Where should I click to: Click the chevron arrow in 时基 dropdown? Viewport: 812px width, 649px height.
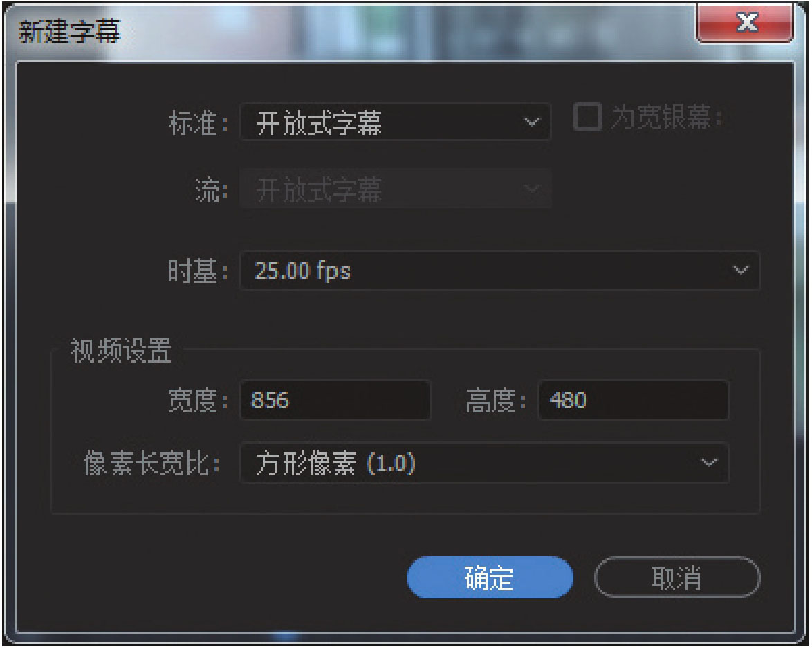[x=741, y=271]
